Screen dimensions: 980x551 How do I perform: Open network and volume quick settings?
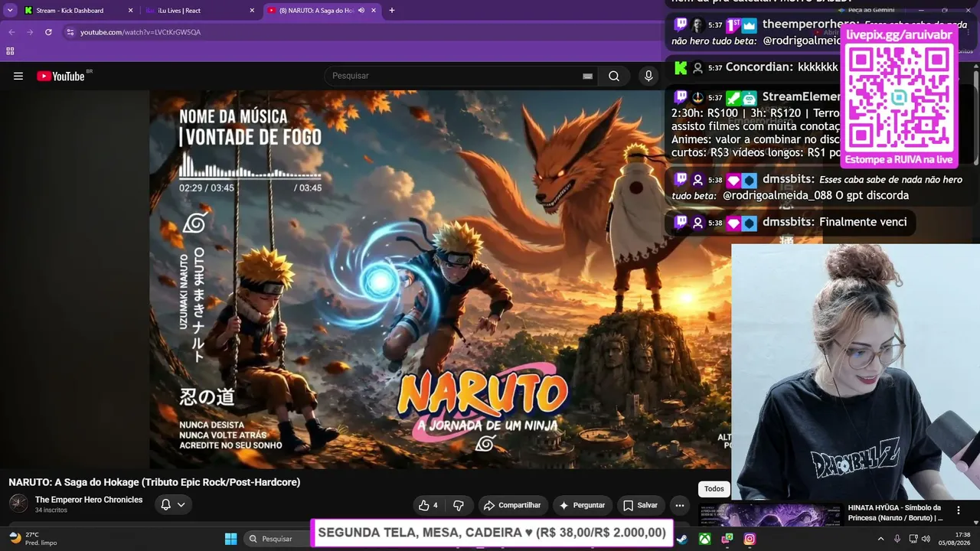(921, 539)
